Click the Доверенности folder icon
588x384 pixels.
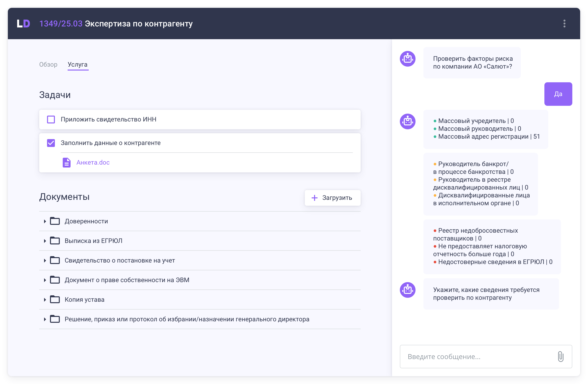coord(55,221)
